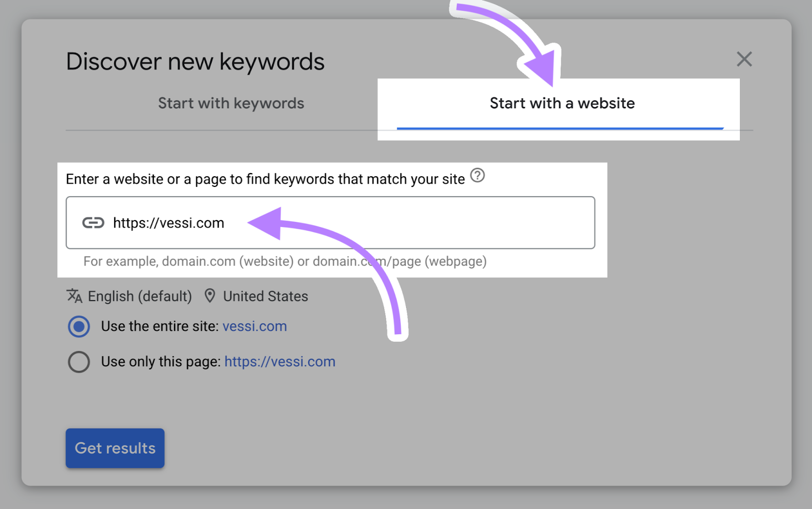
Task: Open the United States location selector
Action: tap(265, 296)
